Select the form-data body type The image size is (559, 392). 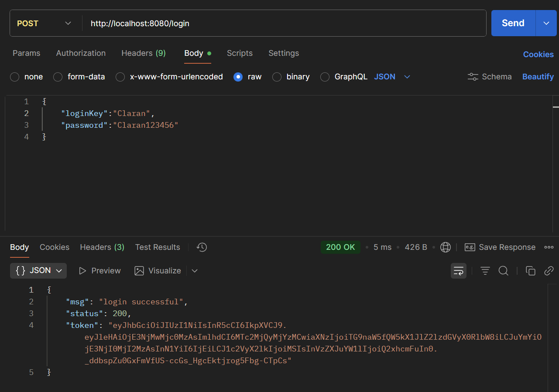coord(58,77)
